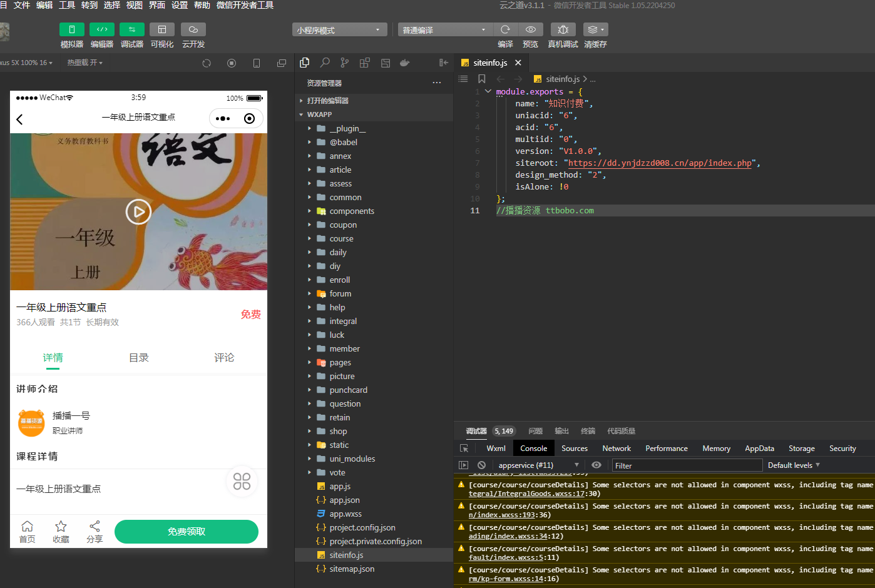Toggle console sidebar panel icon
Viewport: 875px width, 588px height.
(x=464, y=465)
